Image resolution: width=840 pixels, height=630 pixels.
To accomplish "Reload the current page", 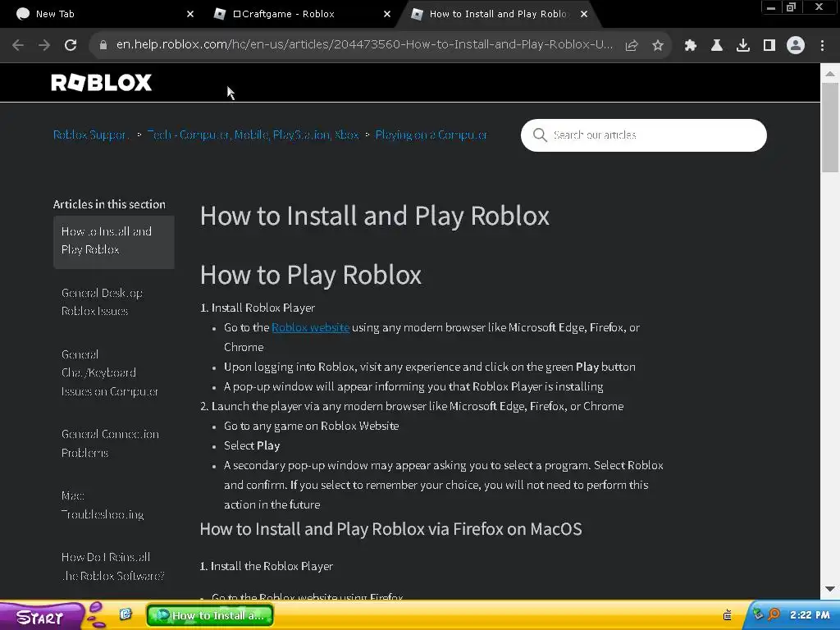I will [71, 45].
